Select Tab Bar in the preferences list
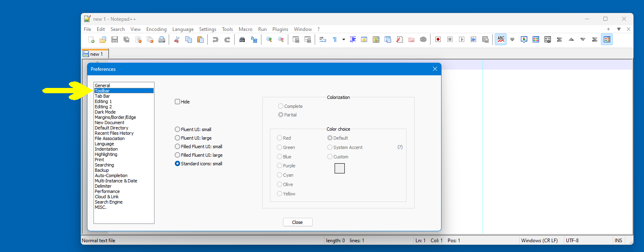 pos(102,96)
